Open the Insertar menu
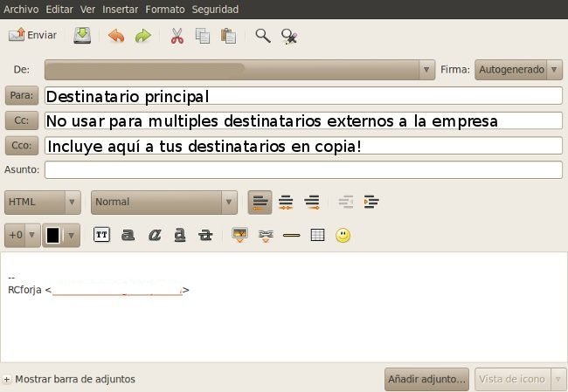Viewport: 568px width, 392px height. coord(121,9)
